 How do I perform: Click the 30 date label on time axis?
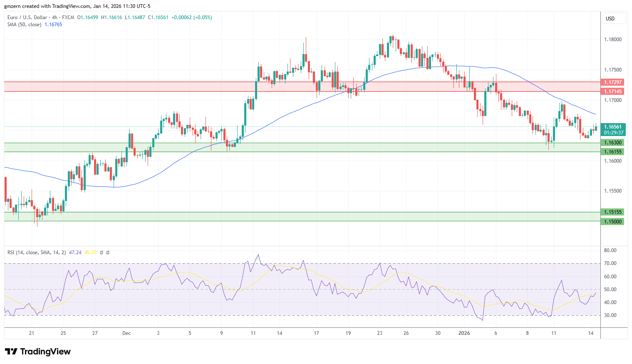tap(438, 333)
